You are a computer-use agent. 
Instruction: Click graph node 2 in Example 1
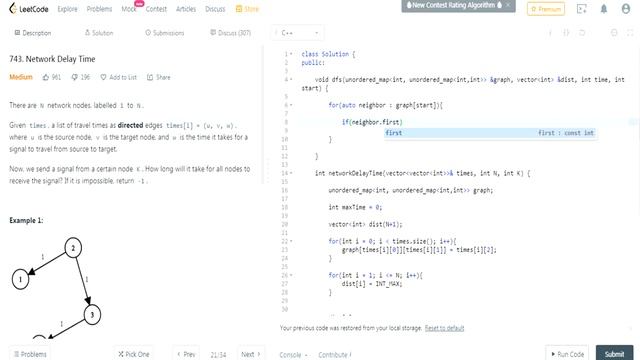73,248
